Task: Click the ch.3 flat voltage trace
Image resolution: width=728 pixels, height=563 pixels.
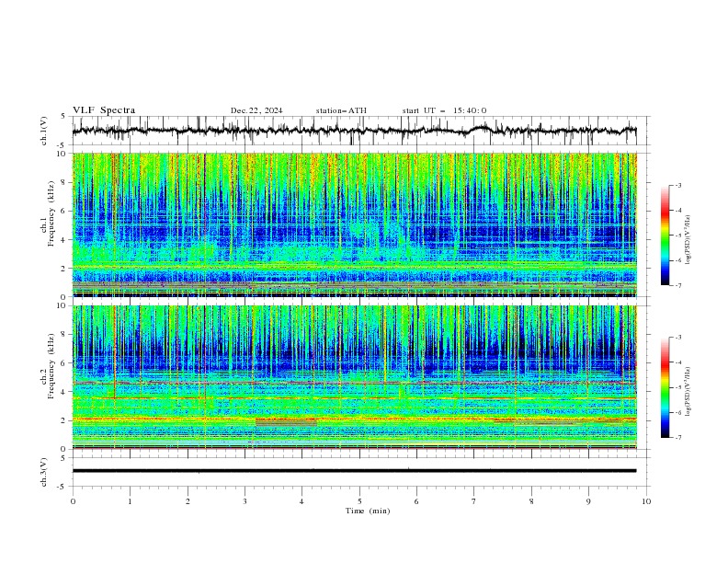Action: point(354,471)
